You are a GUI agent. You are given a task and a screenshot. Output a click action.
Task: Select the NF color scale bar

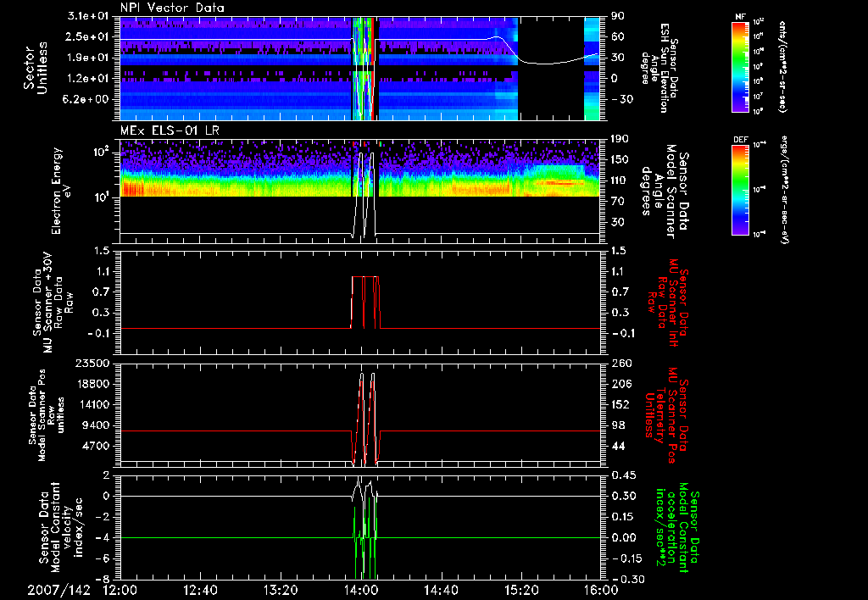pyautogui.click(x=741, y=66)
